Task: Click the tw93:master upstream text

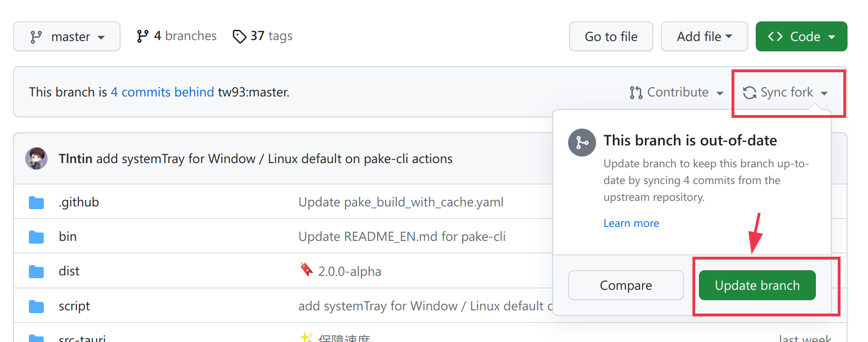Action: click(x=253, y=92)
